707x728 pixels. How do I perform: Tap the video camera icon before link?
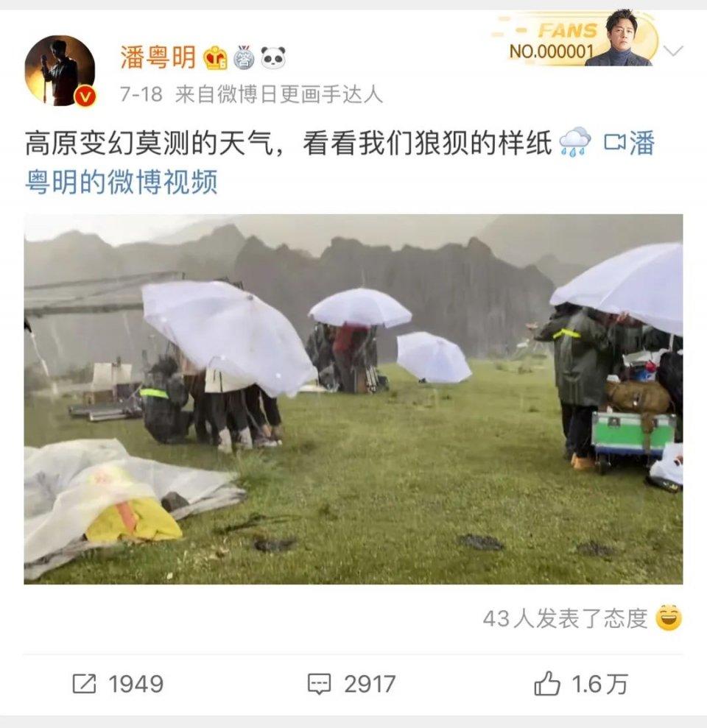[614, 143]
